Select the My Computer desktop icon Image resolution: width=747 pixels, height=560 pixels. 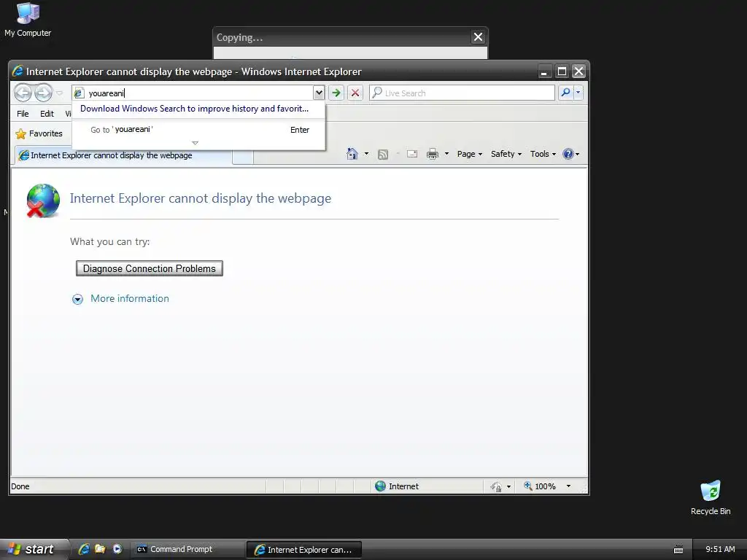[28, 20]
